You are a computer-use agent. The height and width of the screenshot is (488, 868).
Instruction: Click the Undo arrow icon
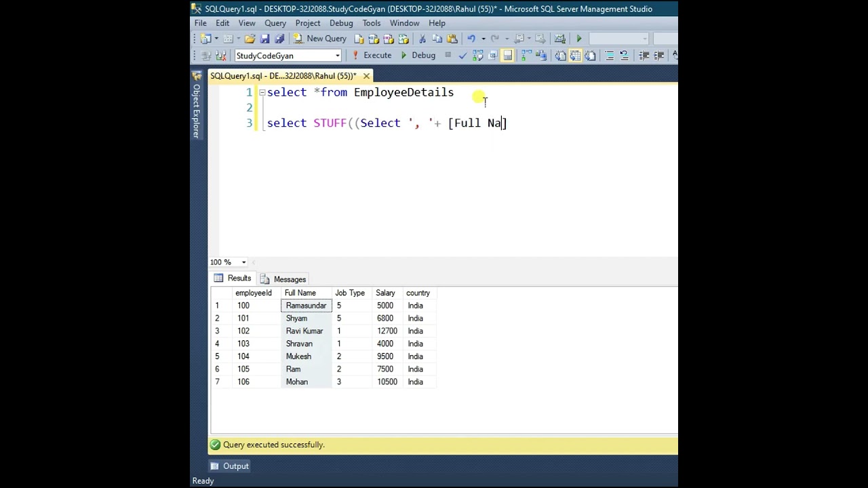click(471, 39)
